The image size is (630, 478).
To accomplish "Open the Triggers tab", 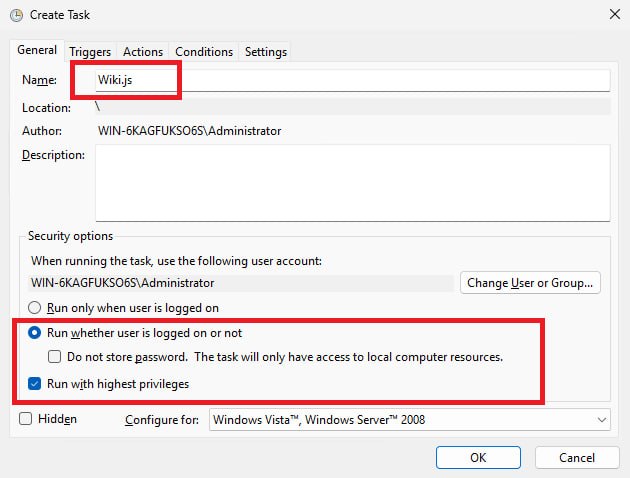I will point(90,52).
